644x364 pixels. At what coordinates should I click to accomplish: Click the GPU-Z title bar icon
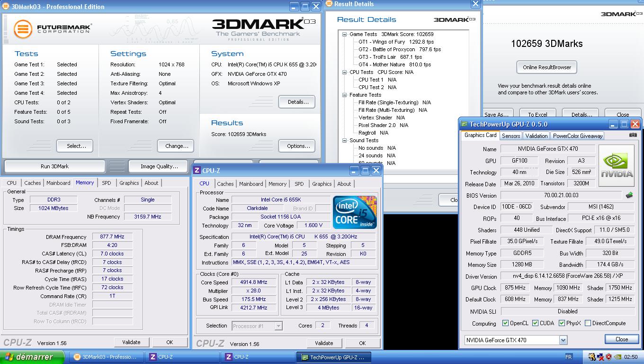click(x=464, y=124)
